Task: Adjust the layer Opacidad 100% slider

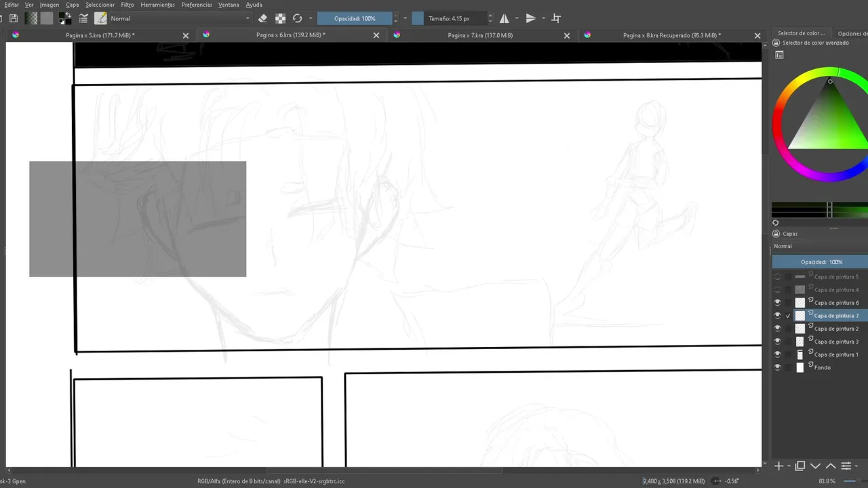Action: coord(821,262)
